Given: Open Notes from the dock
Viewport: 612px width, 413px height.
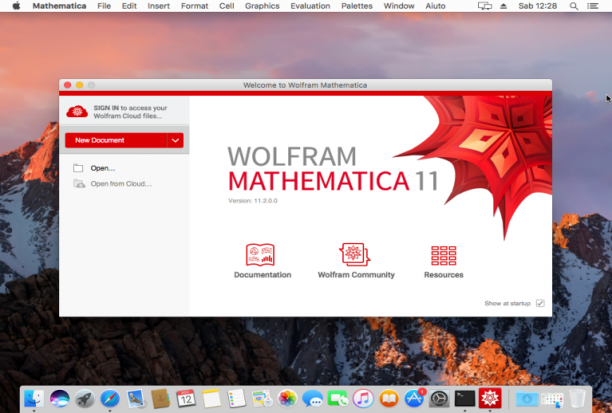Looking at the screenshot, I should 211,399.
